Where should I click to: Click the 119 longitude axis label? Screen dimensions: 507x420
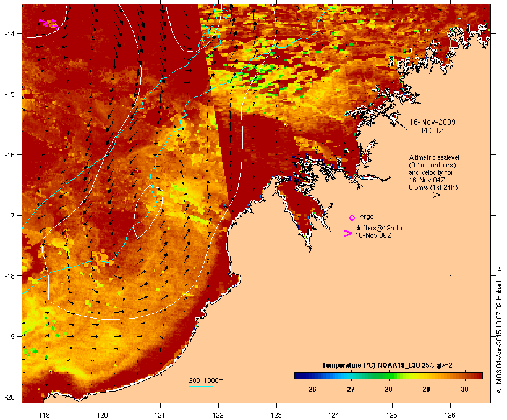45,415
